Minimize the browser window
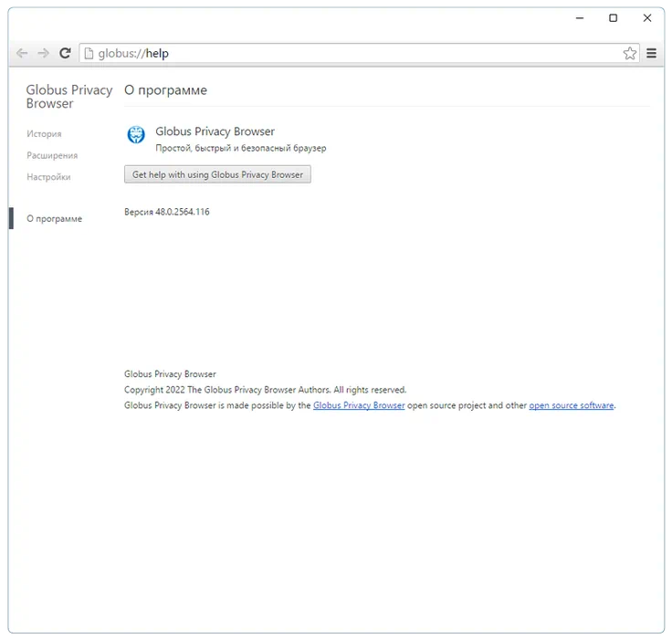This screenshot has height=639, width=672. pos(580,18)
